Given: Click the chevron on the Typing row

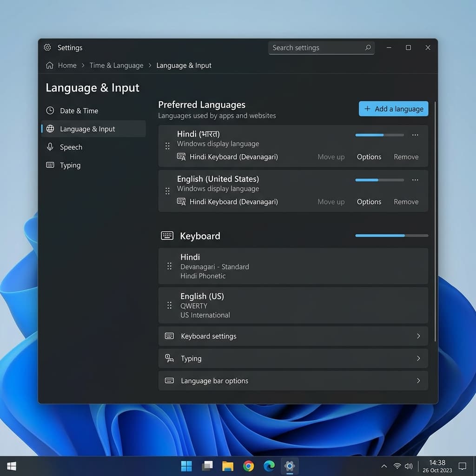Looking at the screenshot, I should pos(418,358).
